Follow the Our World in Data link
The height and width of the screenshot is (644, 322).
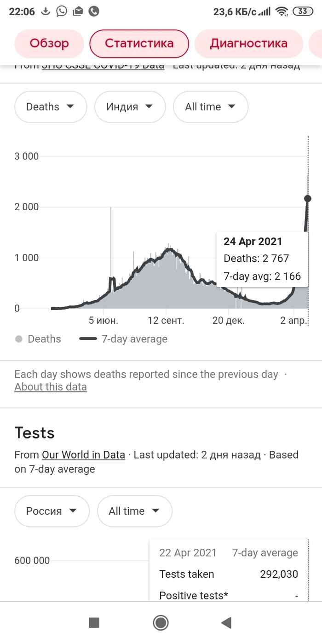83,455
